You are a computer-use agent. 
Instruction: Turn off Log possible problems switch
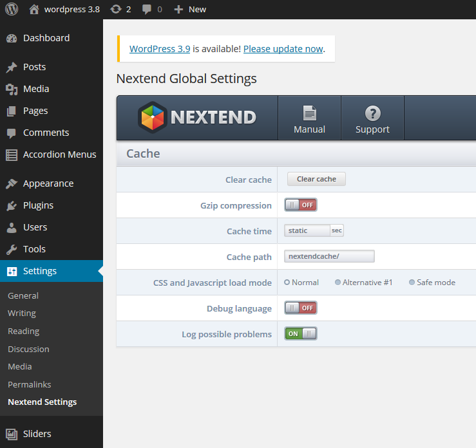(301, 333)
